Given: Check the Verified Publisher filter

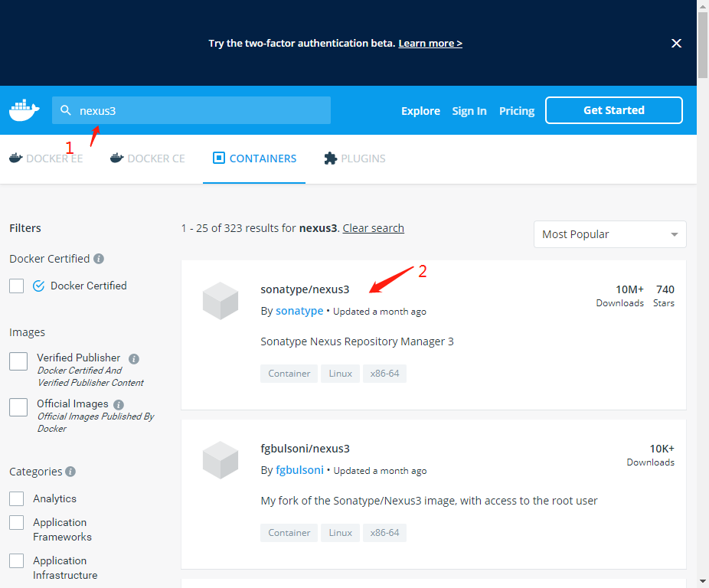Looking at the screenshot, I should (x=18, y=361).
